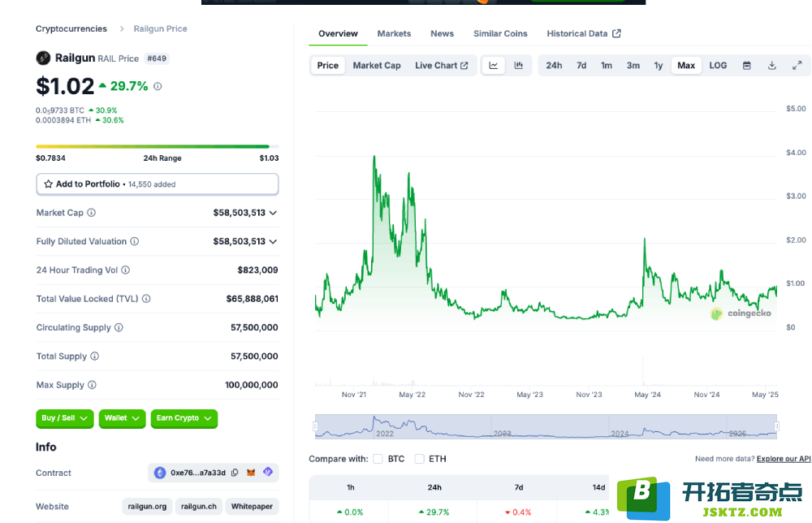Tick the ETH compare checkbox
Viewport: 812px width, 523px height.
(420, 459)
